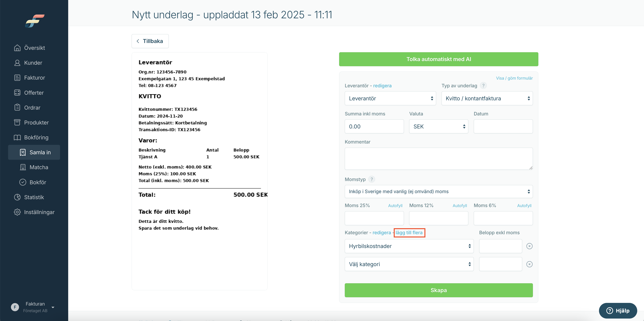
Task: Expand the Kvitto / kontantfaktura dropdown
Action: click(487, 98)
